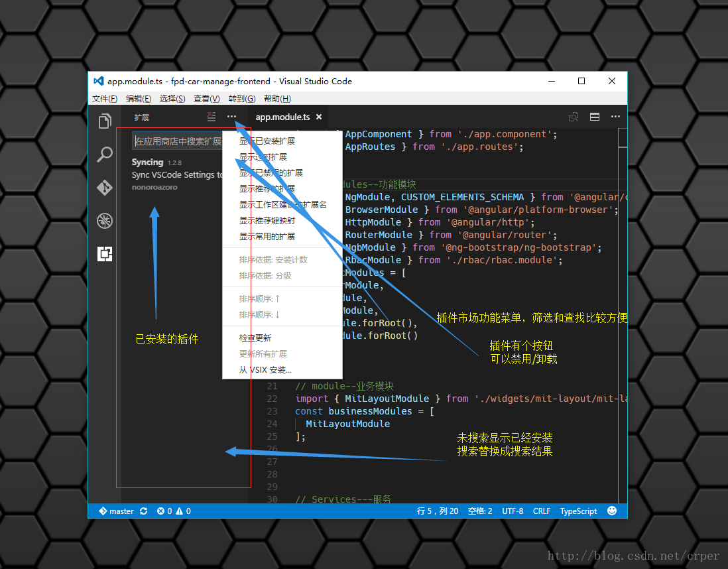
Task: Open the 帮助(H) menu
Action: click(277, 98)
